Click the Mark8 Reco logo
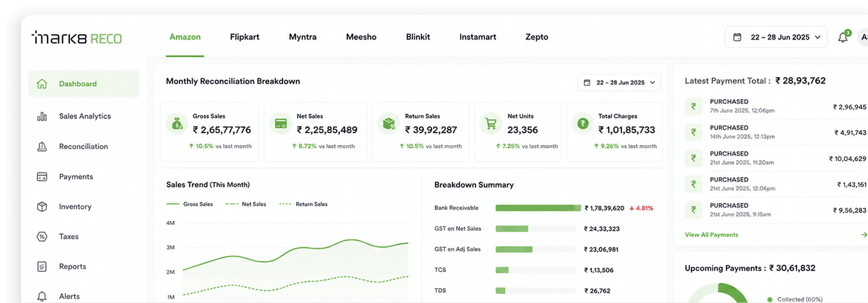The height and width of the screenshot is (303, 868). click(77, 38)
